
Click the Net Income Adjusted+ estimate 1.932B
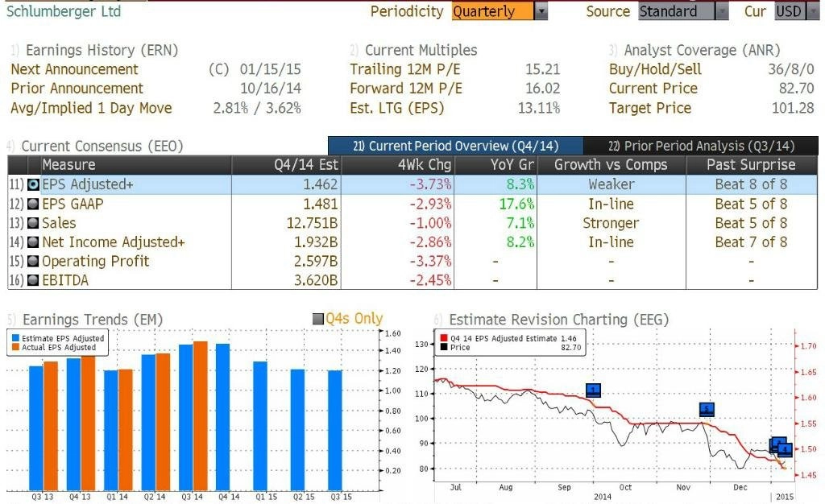(x=315, y=242)
